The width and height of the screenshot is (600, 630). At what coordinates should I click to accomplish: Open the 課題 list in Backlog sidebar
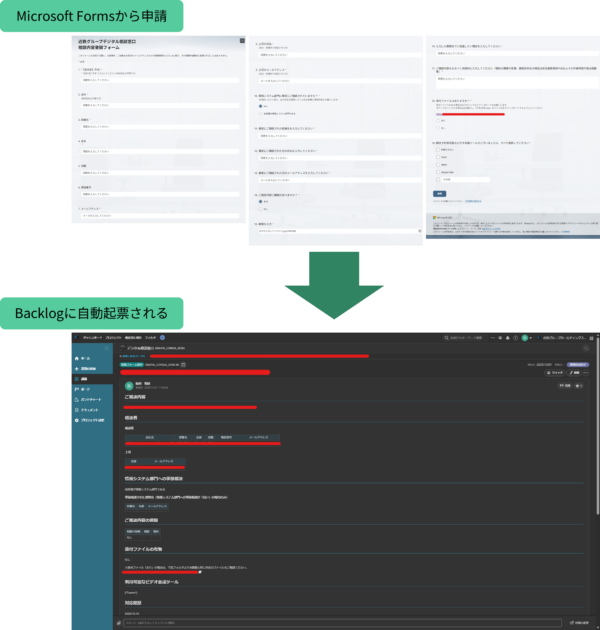point(82,379)
